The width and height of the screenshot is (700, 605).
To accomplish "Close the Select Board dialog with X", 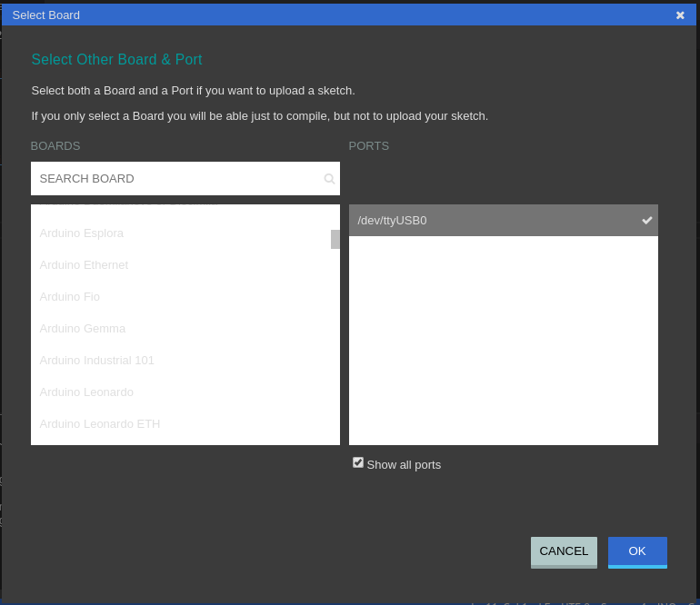I will point(680,15).
